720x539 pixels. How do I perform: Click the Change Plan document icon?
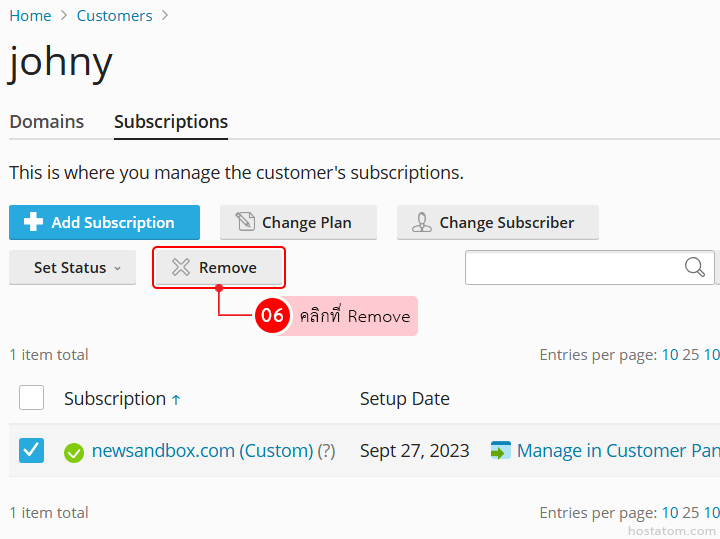click(x=245, y=222)
